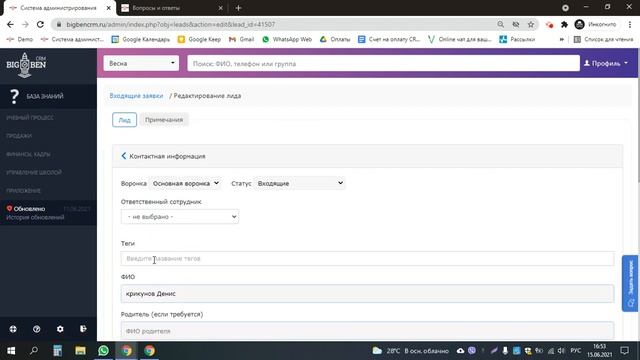
Task: Open the Chrome three-dot menu
Action: 630,24
